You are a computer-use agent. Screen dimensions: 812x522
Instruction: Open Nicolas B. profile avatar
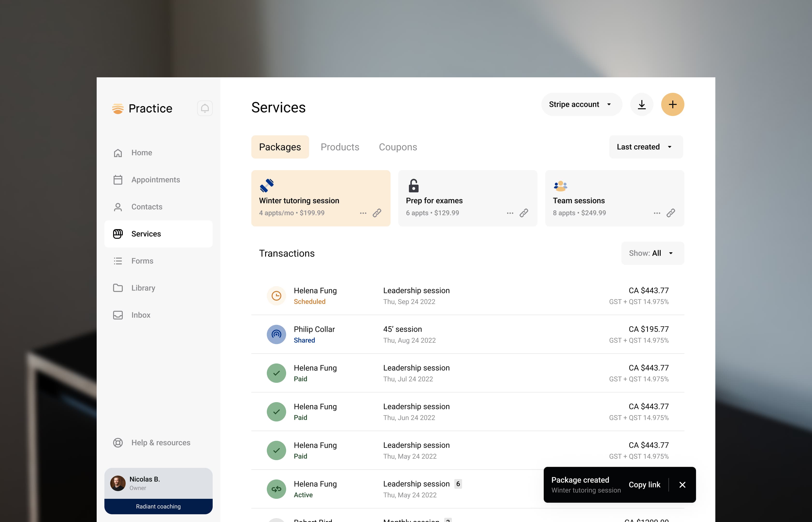118,483
